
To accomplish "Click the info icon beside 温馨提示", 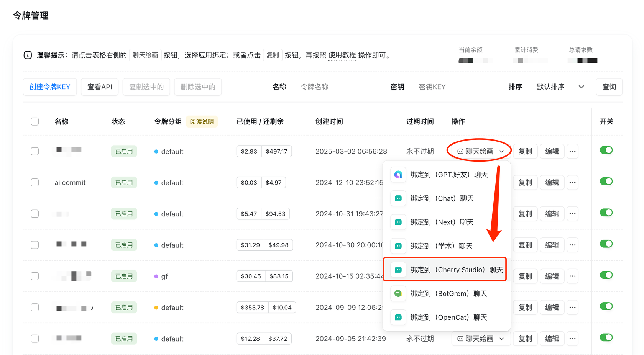I will click(28, 55).
